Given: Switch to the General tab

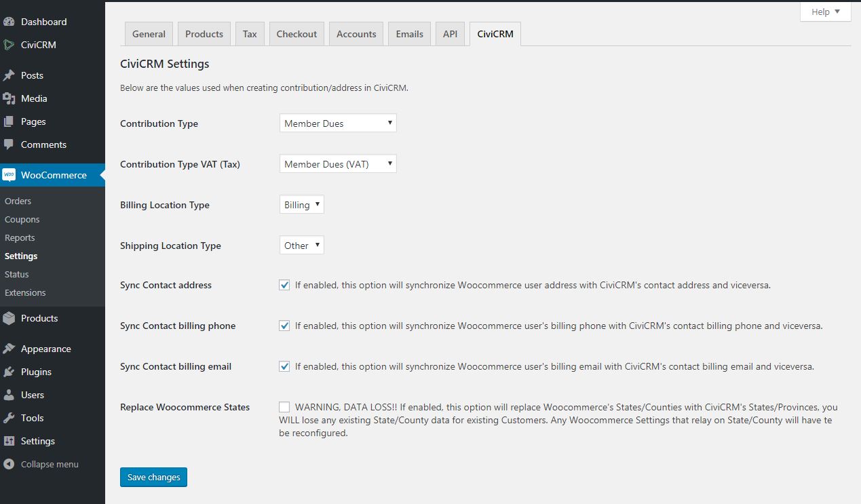Looking at the screenshot, I should click(149, 34).
